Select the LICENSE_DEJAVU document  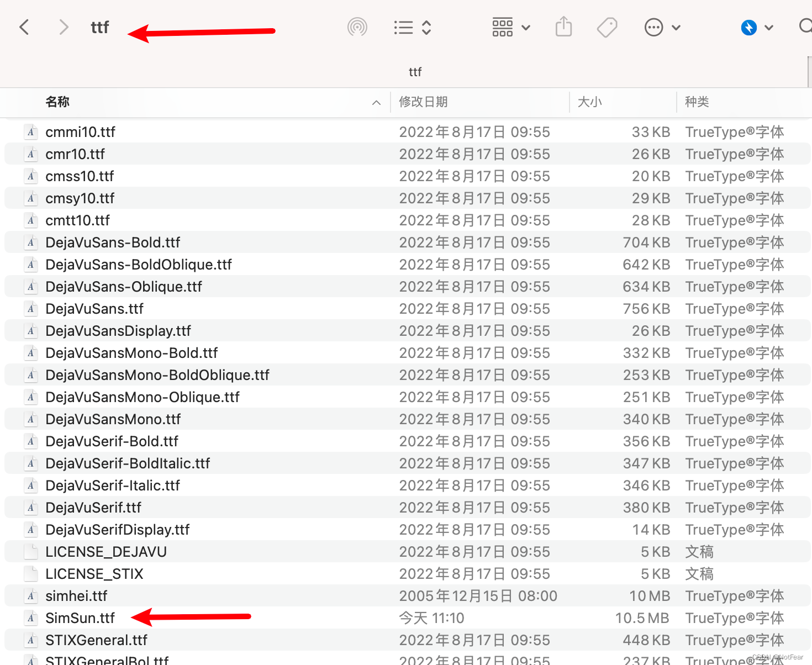[x=408, y=552]
